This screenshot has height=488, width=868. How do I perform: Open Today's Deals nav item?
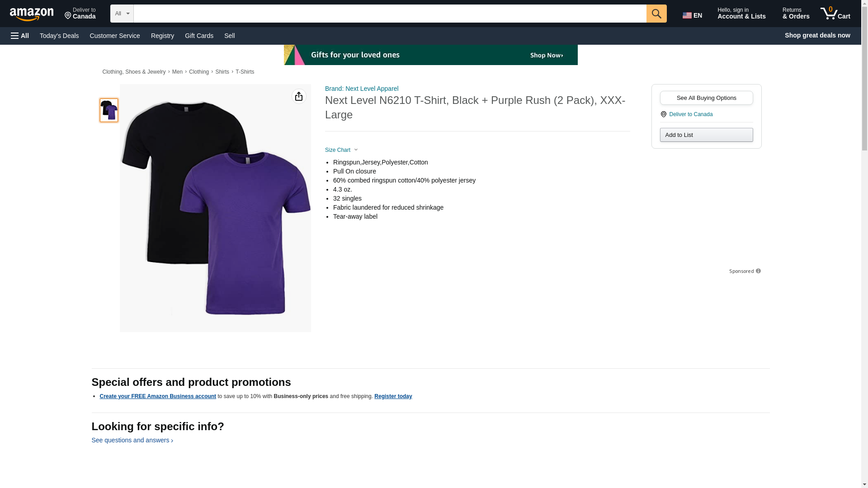(59, 36)
